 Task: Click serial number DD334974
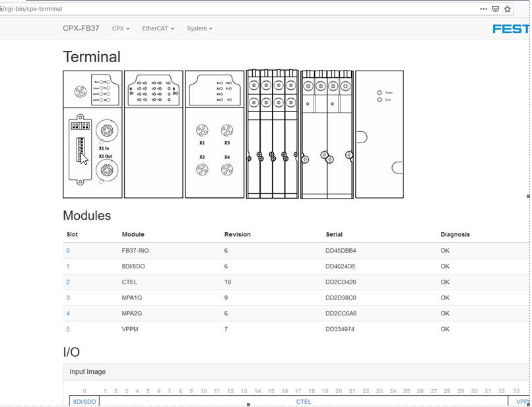(340, 329)
